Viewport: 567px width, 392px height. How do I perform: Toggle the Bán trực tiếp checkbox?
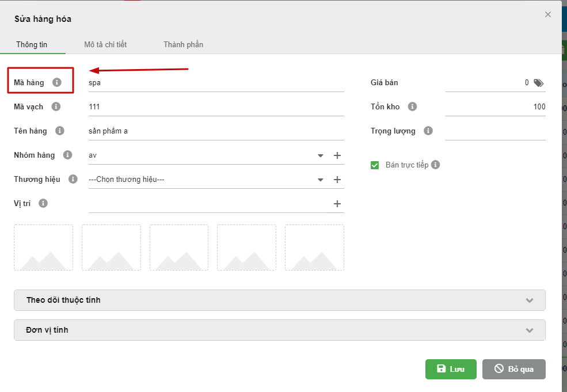[x=375, y=165]
